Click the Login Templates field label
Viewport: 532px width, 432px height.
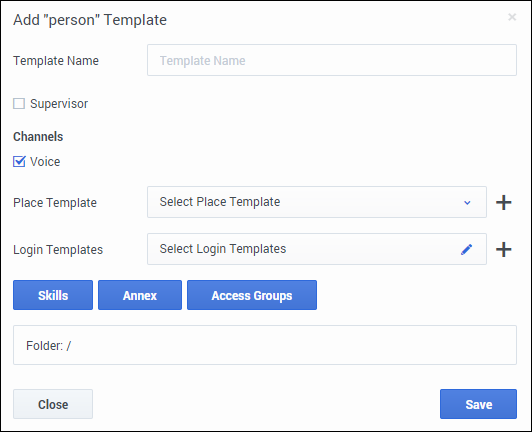coord(58,250)
